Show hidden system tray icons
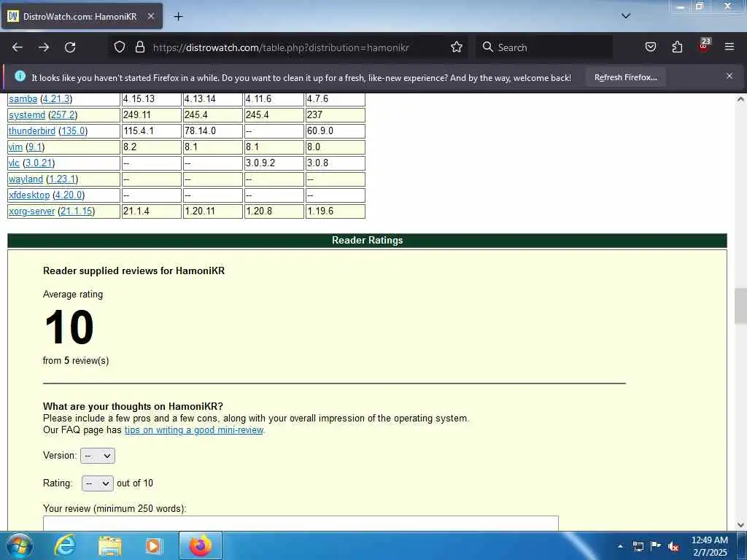 tap(620, 546)
